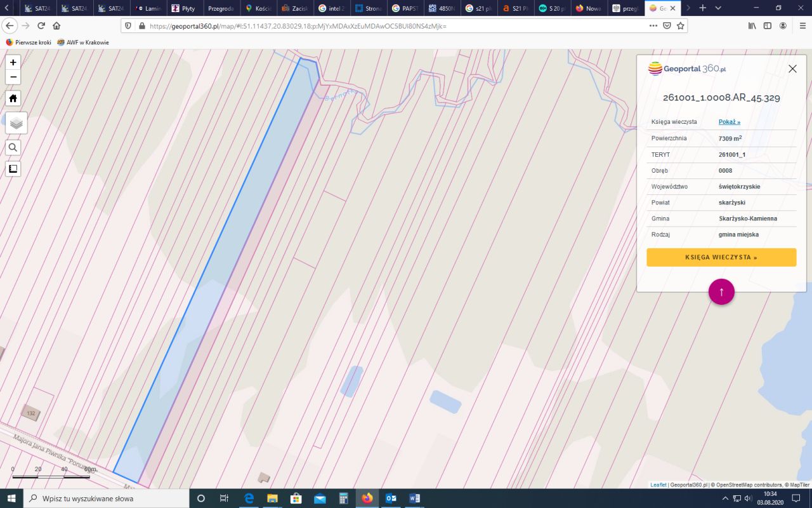The height and width of the screenshot is (508, 812).
Task: Click the round purple up-arrow button
Action: pyautogui.click(x=721, y=292)
